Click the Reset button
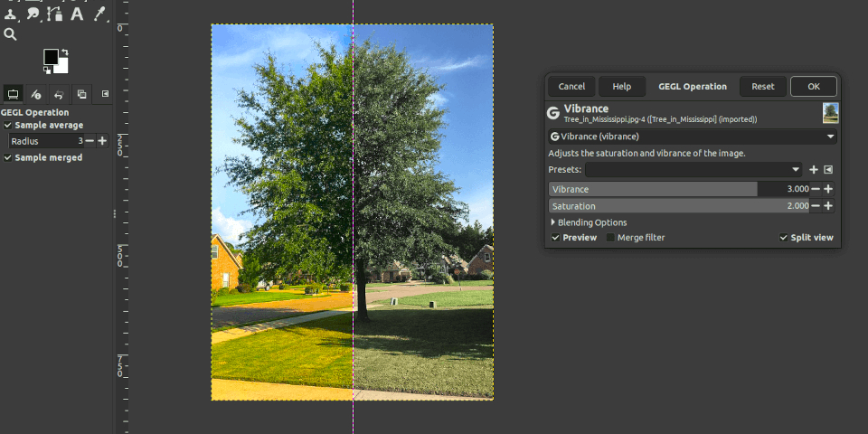868x434 pixels. 762,87
